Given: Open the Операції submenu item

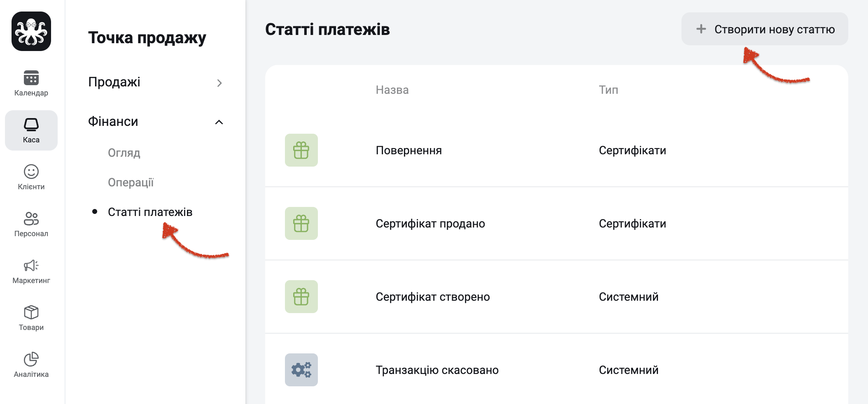Looking at the screenshot, I should [x=131, y=183].
